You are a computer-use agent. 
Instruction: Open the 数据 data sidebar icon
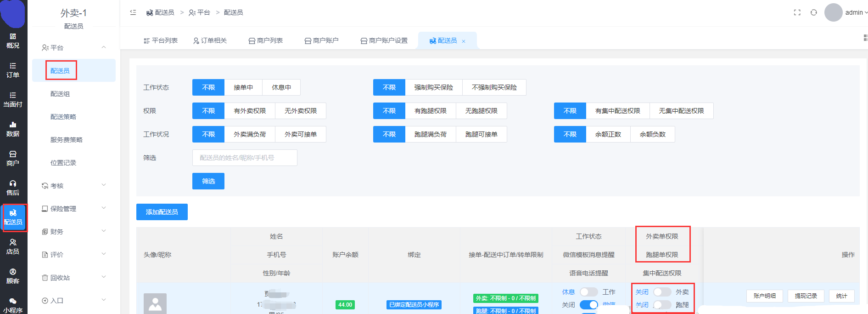(13, 129)
